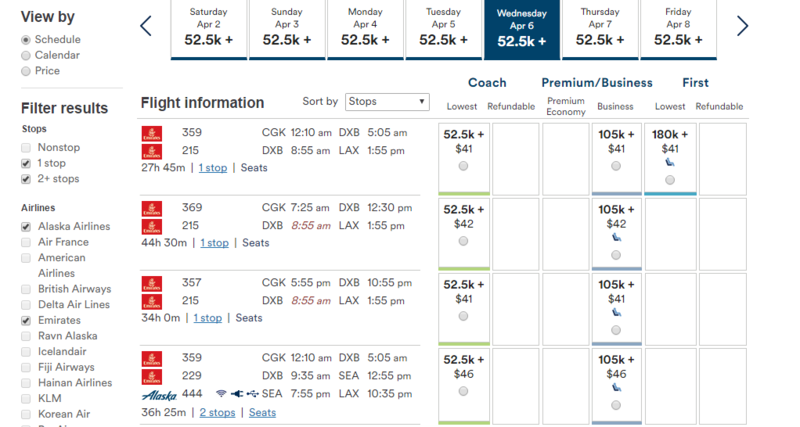Expand 1 stop details for flight 359/215
800x427 pixels.
pos(213,168)
